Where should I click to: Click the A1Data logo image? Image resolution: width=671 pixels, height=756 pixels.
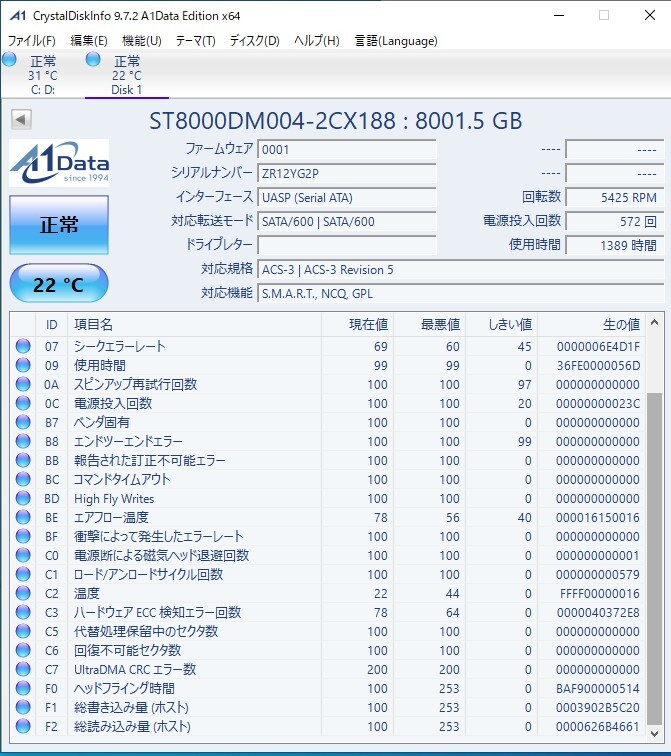point(59,163)
